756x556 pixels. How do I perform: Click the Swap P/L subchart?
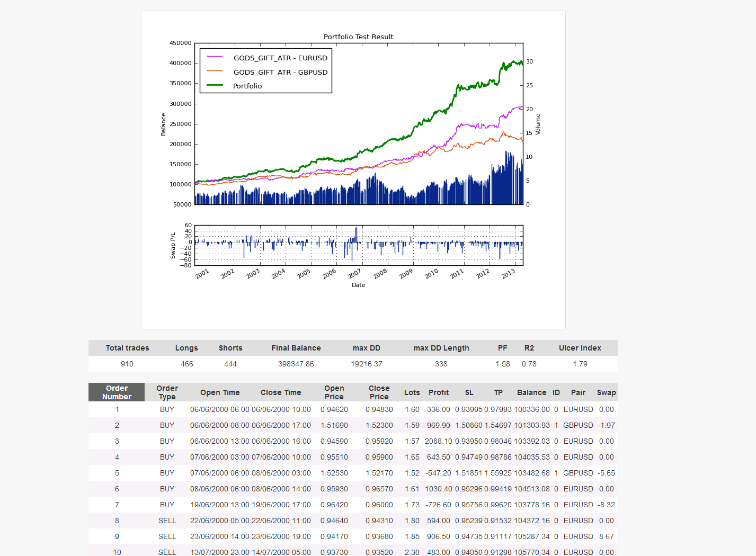point(359,245)
